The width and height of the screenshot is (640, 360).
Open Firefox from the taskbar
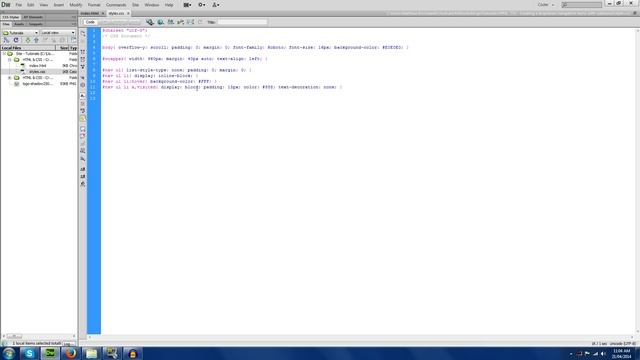coord(71,353)
